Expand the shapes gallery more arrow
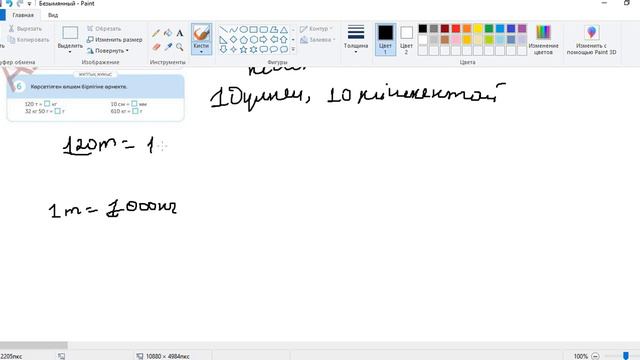 coord(293,49)
